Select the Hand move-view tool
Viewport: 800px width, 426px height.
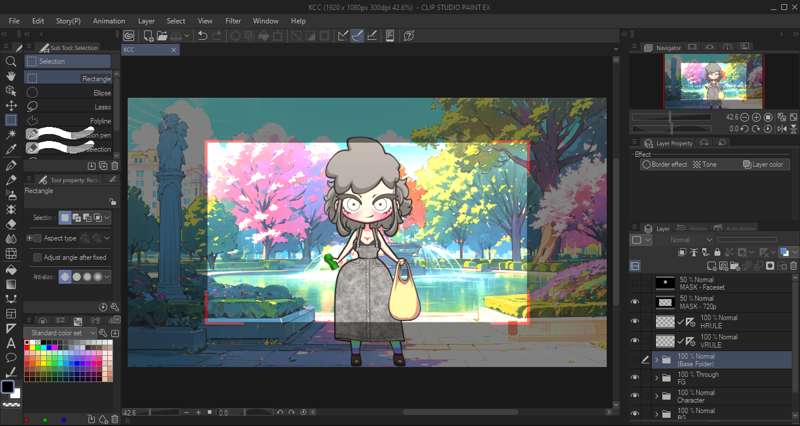click(11, 76)
